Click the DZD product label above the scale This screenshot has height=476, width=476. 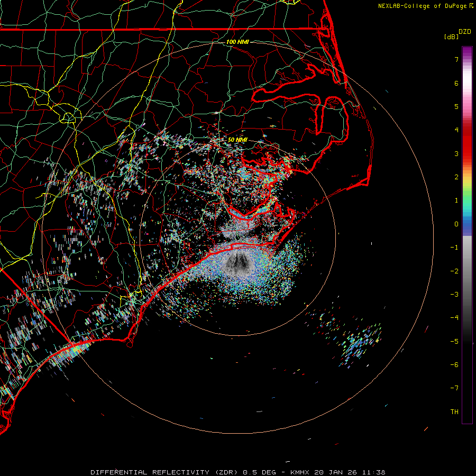point(465,32)
